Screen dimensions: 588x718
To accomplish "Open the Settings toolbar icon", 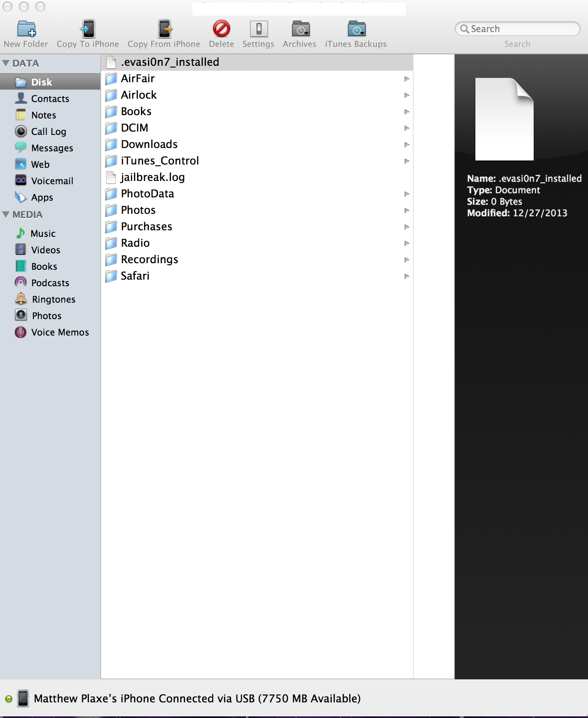I will click(259, 29).
